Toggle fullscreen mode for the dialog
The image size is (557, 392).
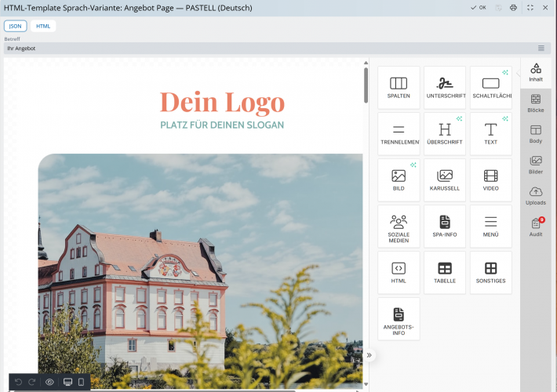(x=530, y=8)
